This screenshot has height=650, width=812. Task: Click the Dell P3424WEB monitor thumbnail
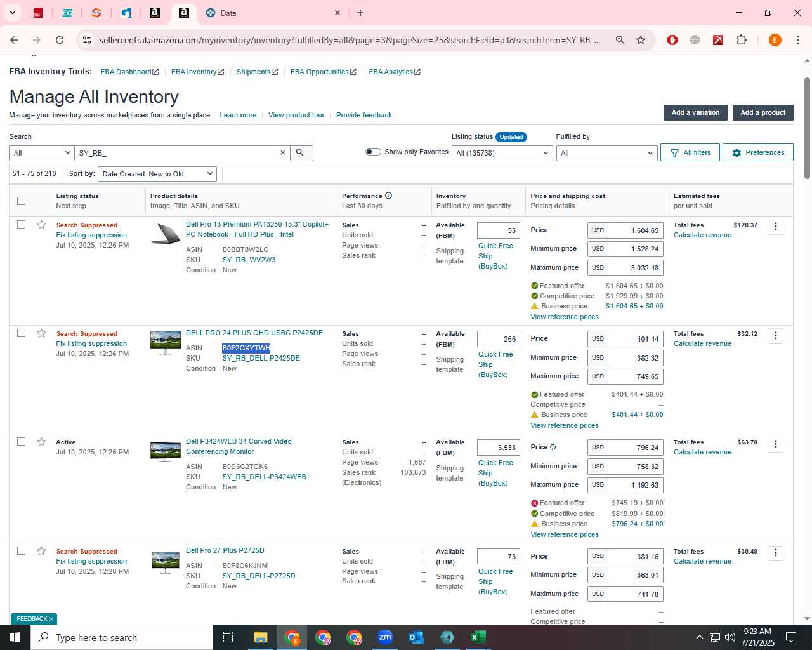click(166, 451)
